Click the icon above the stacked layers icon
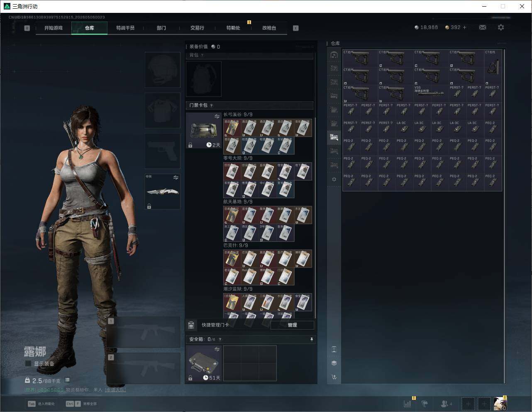532x412 pixels. (334, 349)
